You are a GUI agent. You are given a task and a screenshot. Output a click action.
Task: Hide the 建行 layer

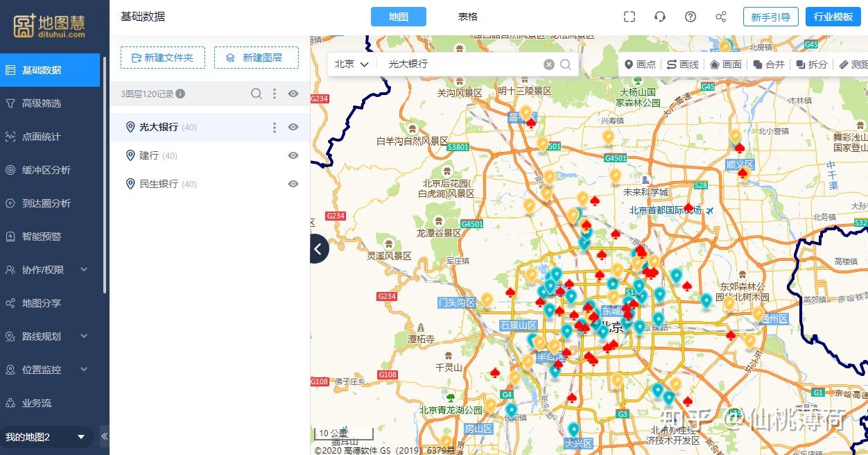point(293,155)
